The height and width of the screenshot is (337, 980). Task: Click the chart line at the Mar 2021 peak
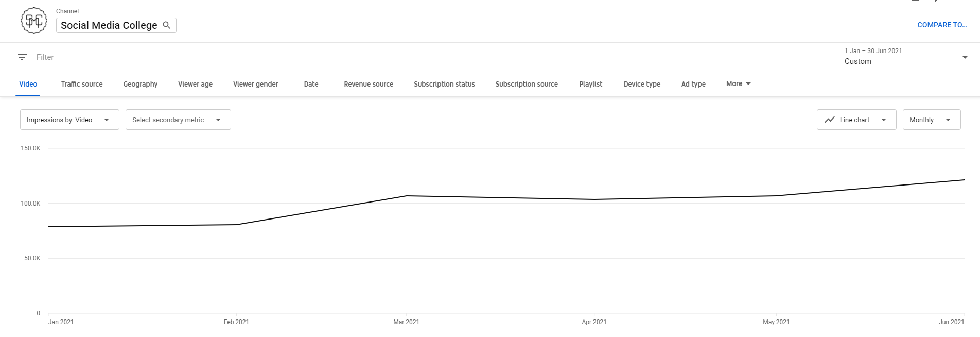(x=407, y=196)
